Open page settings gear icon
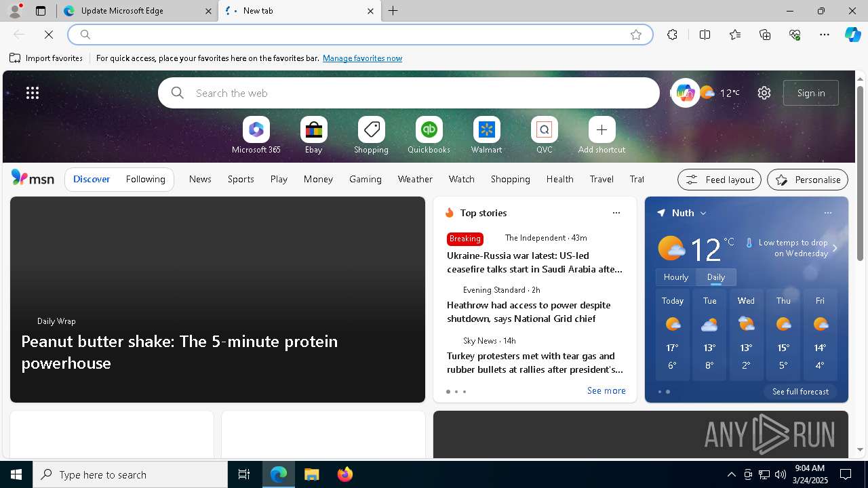This screenshot has height=488, width=868. pyautogui.click(x=764, y=93)
